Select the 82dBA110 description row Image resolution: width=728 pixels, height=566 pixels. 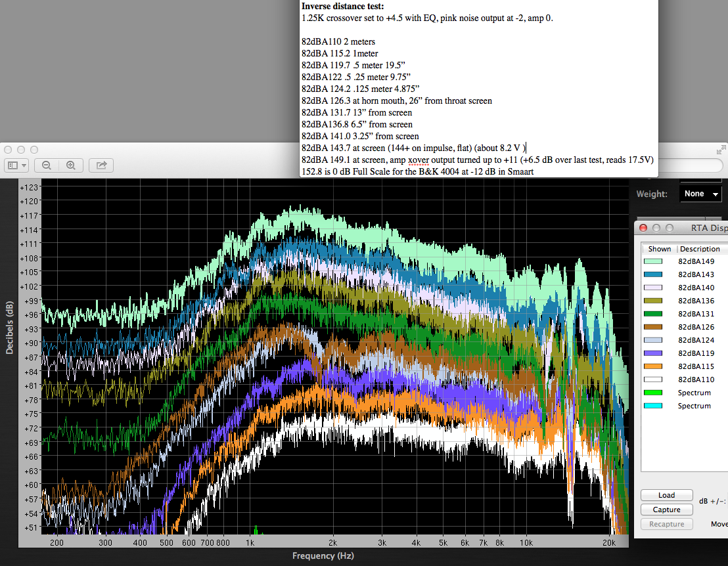pyautogui.click(x=696, y=380)
